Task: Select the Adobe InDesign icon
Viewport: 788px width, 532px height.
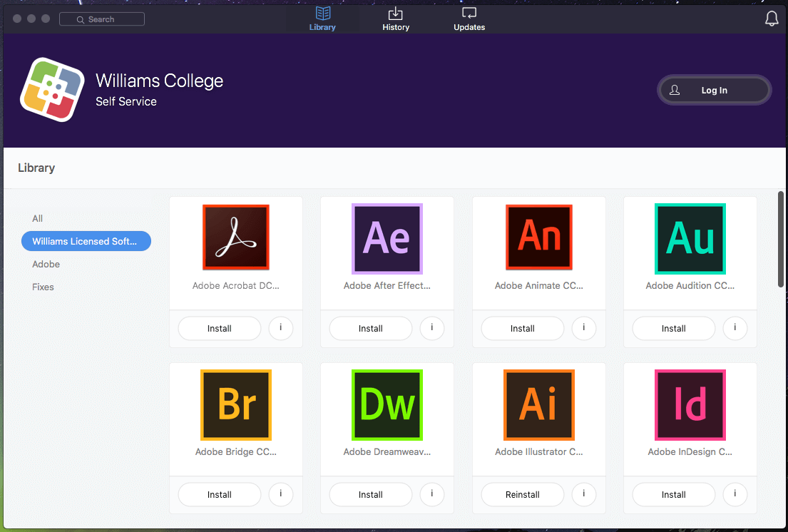Action: pos(690,405)
